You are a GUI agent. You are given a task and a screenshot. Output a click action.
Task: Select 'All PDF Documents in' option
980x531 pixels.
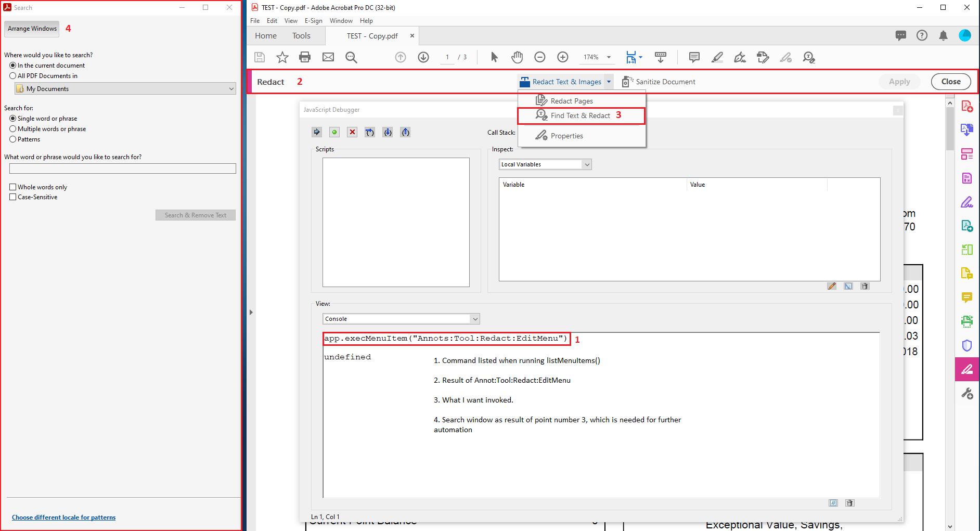[44, 76]
